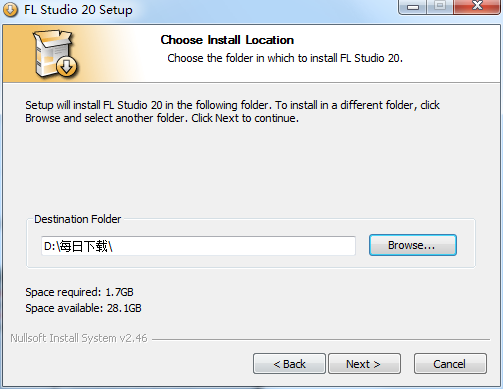This screenshot has height=389, width=503.
Task: Click the 'Nullsoft Install System v2.46' label
Action: click(x=79, y=338)
